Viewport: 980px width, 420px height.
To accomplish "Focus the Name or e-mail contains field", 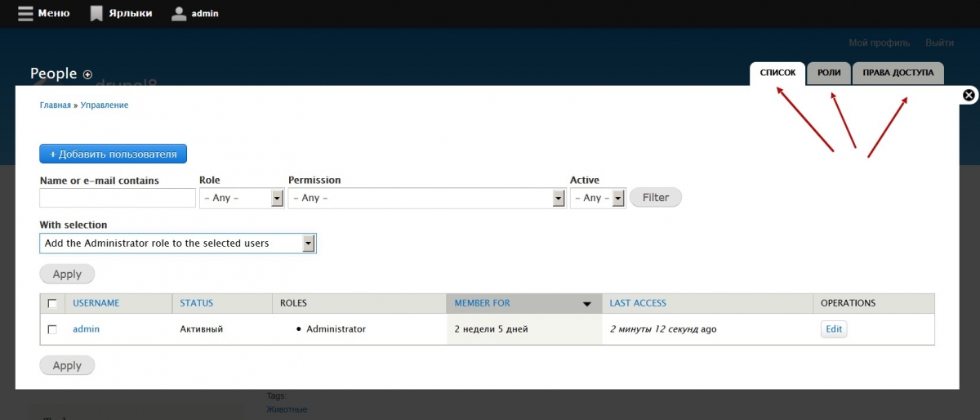I will coord(118,198).
